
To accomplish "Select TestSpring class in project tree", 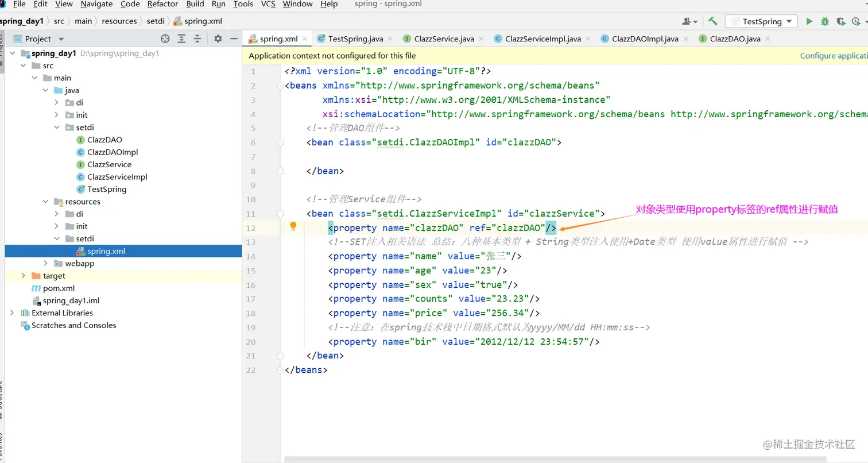I will (x=107, y=189).
